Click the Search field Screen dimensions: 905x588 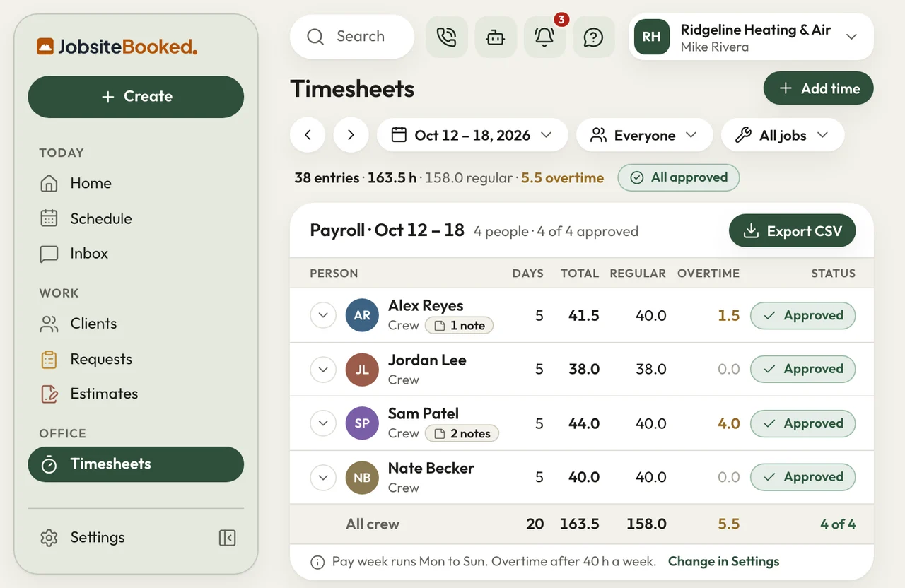point(352,37)
